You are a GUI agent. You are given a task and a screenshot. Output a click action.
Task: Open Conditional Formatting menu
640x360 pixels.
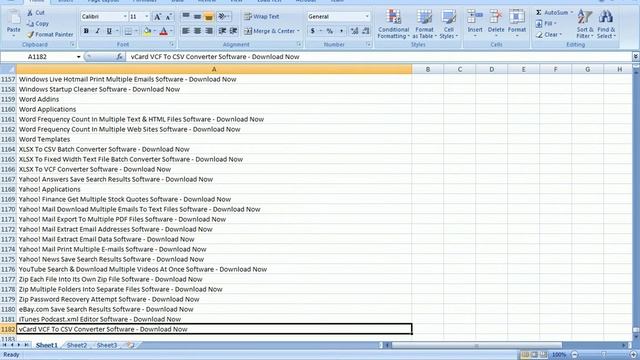[x=393, y=24]
